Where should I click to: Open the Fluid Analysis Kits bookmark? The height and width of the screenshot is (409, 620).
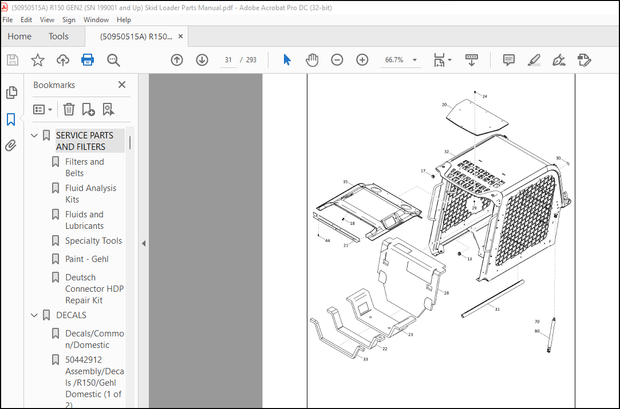(91, 193)
